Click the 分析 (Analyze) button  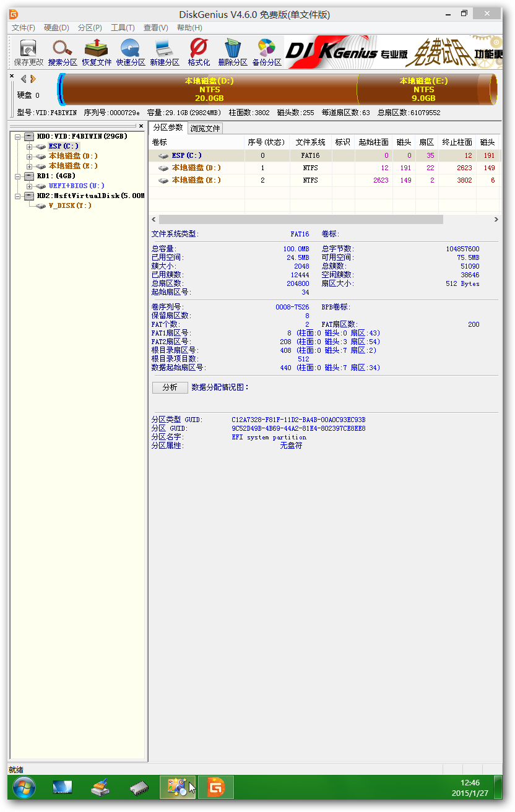pos(170,387)
